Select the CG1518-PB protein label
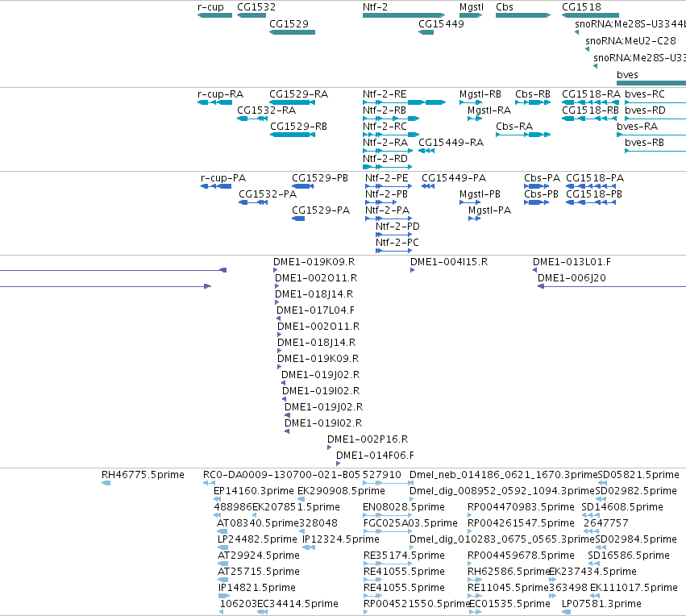686x616 pixels. pos(594,194)
